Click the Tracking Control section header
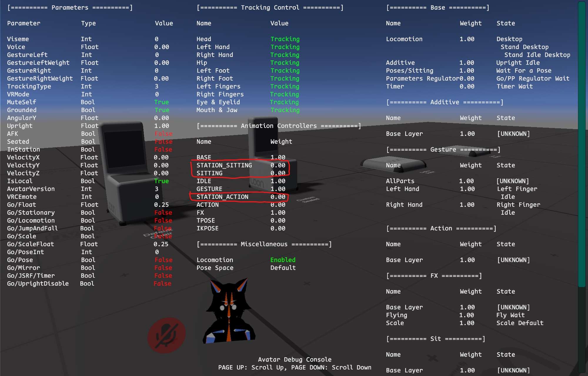 270,8
